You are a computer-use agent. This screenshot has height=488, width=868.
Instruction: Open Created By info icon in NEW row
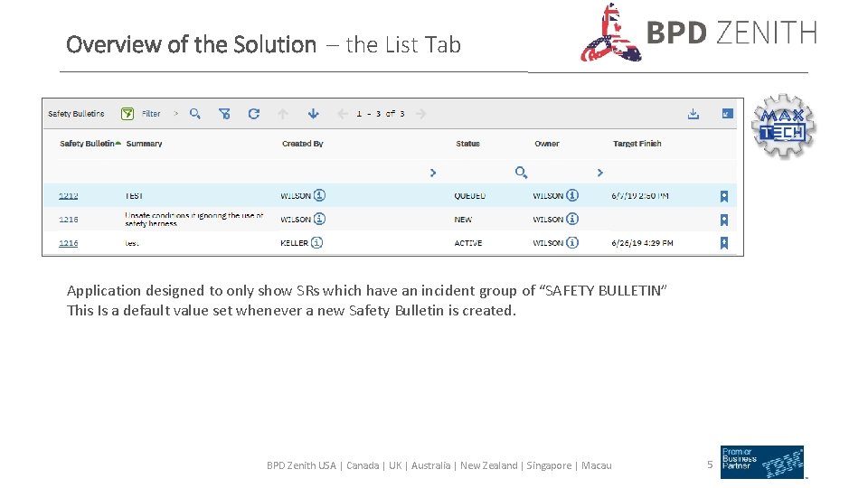click(319, 219)
